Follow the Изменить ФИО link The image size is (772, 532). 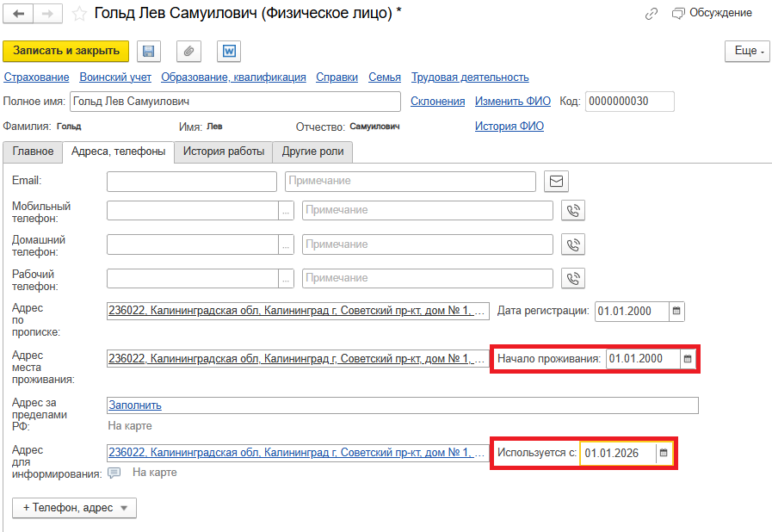tap(513, 102)
